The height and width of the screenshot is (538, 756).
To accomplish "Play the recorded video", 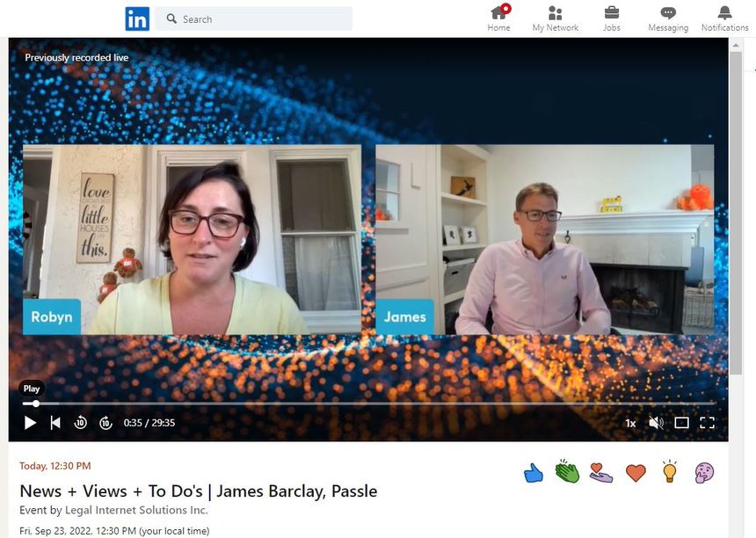I will coord(30,423).
